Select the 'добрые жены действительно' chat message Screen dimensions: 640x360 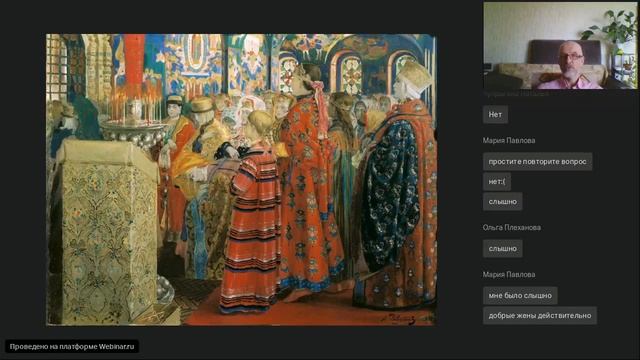(540, 316)
